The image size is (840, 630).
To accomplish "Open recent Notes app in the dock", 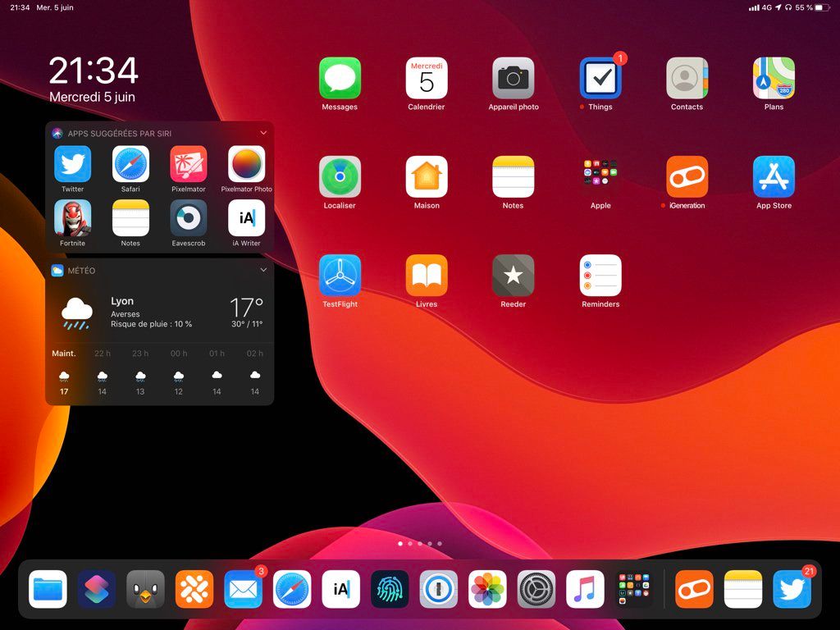I will [743, 589].
